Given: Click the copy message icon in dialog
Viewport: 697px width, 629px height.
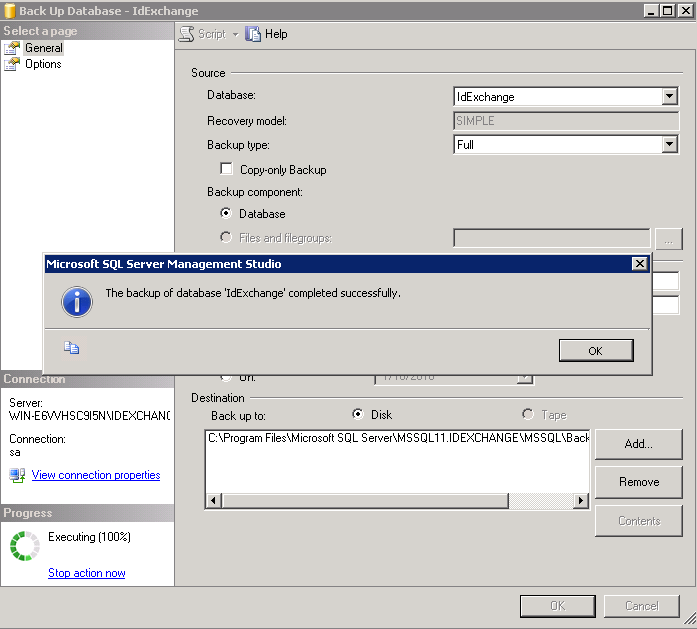Looking at the screenshot, I should [x=71, y=347].
